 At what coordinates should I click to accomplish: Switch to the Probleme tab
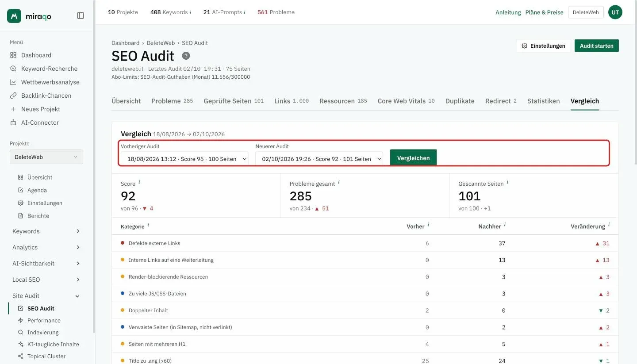tap(172, 101)
